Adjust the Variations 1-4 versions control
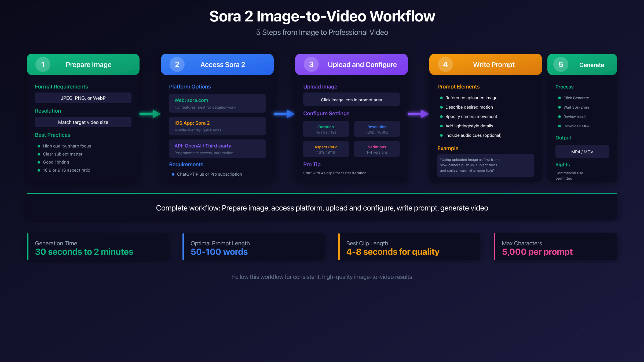This screenshot has width=644, height=362. [x=377, y=149]
